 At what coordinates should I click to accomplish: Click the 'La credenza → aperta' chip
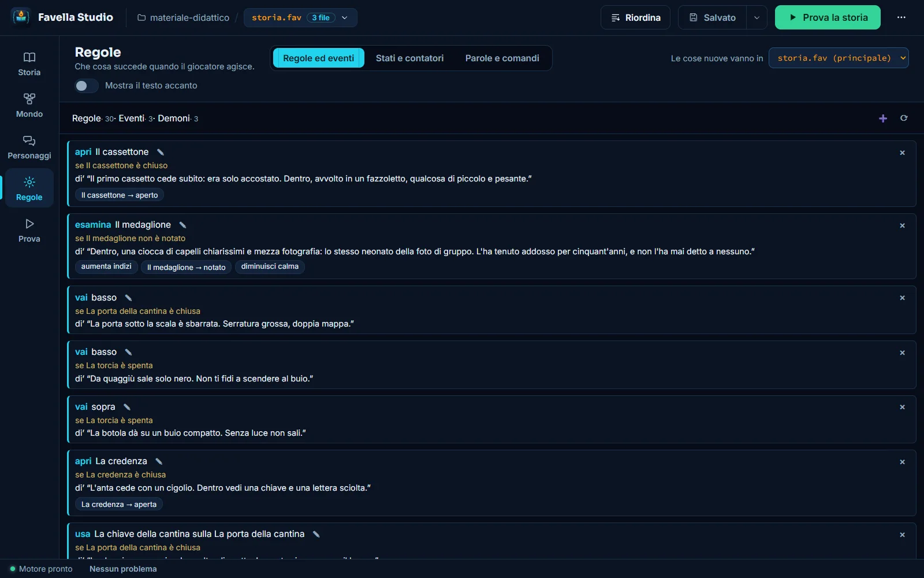(119, 505)
